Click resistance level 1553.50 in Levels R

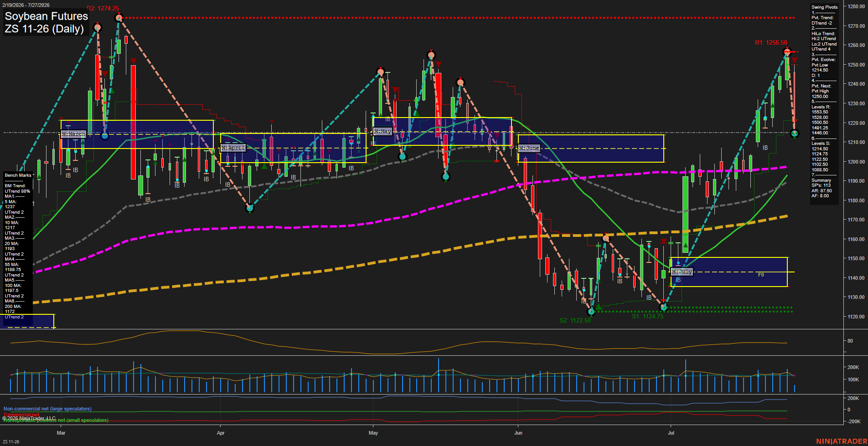(820, 112)
